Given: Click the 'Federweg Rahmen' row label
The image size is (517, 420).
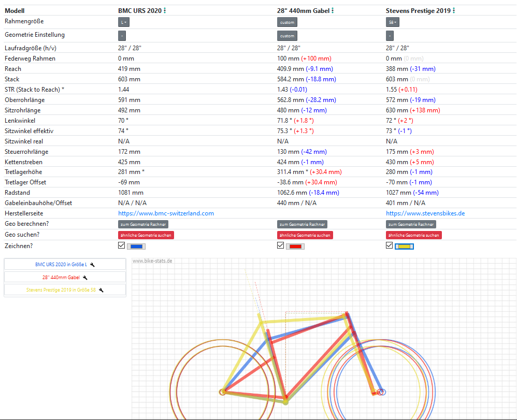Looking at the screenshot, I should click(x=30, y=59).
